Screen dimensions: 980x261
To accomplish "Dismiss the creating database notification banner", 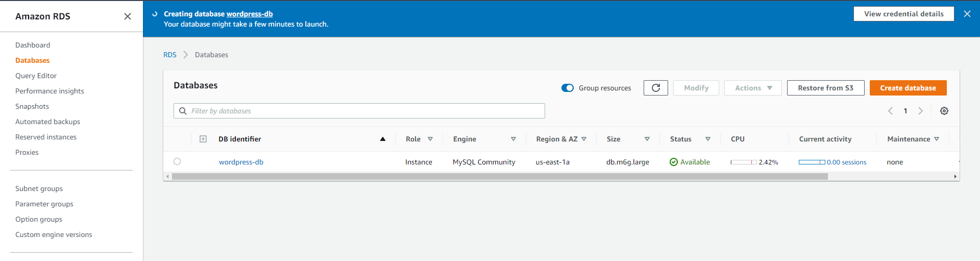I will [967, 14].
